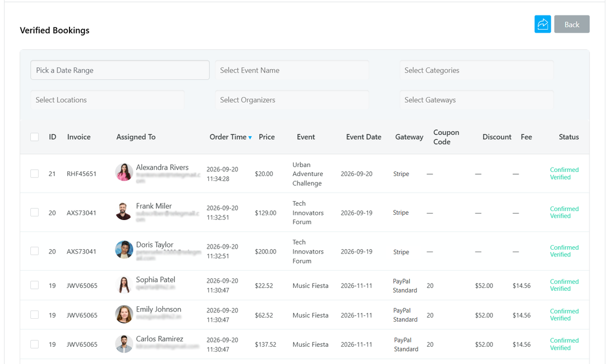This screenshot has height=364, width=609.
Task: Click invoice number RHF45651
Action: [81, 174]
